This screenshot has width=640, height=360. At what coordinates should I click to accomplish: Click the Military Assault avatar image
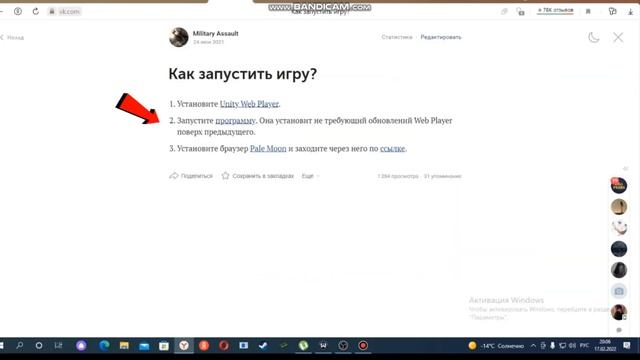(179, 37)
